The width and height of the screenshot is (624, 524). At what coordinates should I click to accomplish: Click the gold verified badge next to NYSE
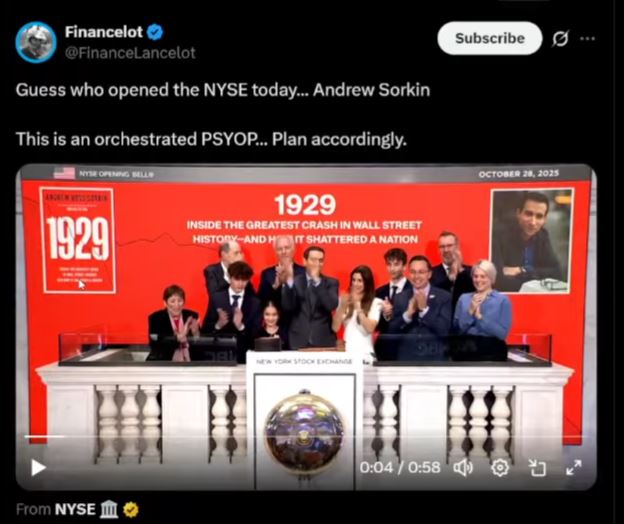tap(131, 510)
